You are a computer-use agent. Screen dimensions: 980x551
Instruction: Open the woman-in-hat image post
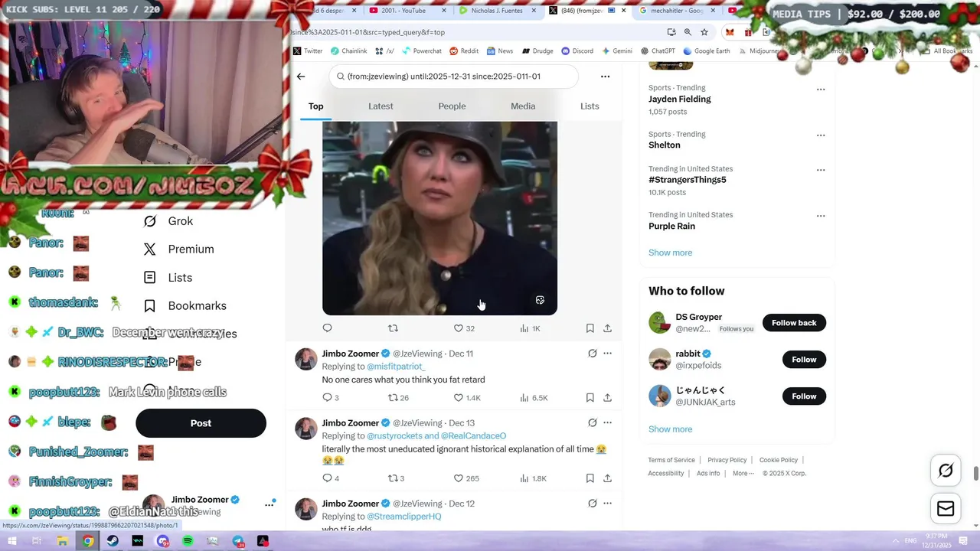click(439, 217)
